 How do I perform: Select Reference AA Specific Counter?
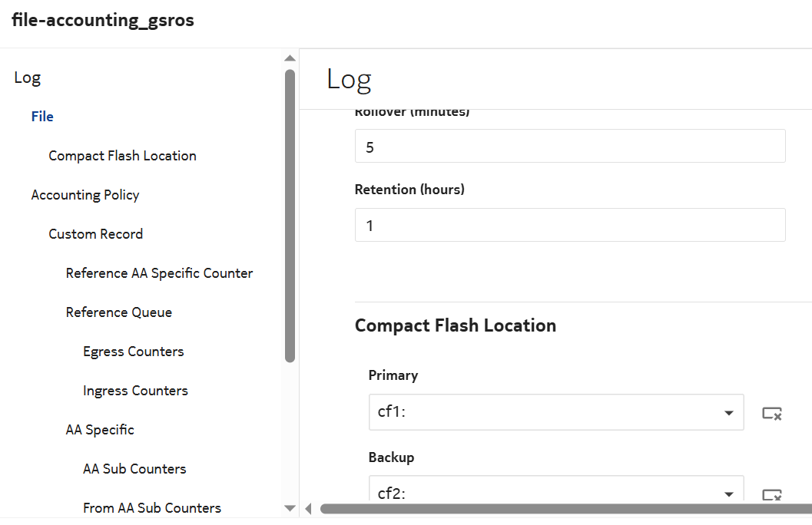pos(159,272)
